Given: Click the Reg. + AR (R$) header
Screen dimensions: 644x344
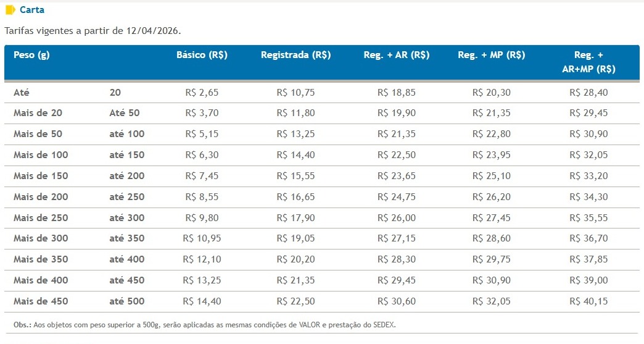Looking at the screenshot, I should click(396, 55).
